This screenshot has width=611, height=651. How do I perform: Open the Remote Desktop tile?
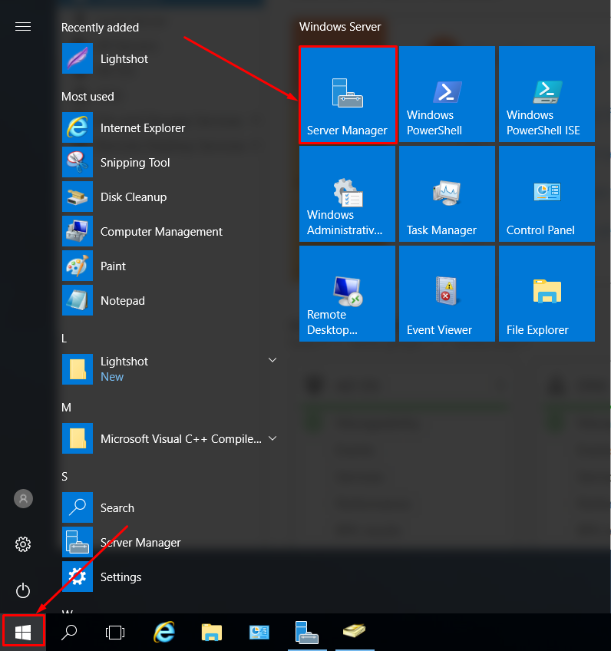347,294
